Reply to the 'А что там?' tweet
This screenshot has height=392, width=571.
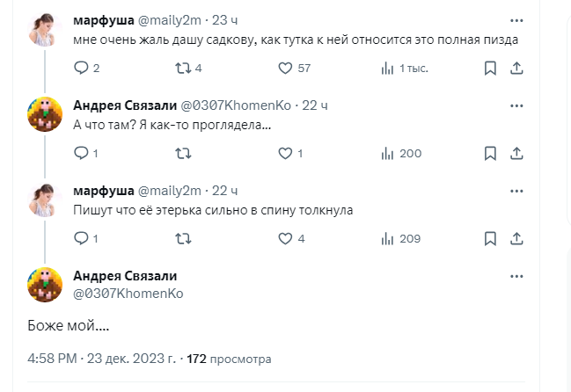coord(81,153)
